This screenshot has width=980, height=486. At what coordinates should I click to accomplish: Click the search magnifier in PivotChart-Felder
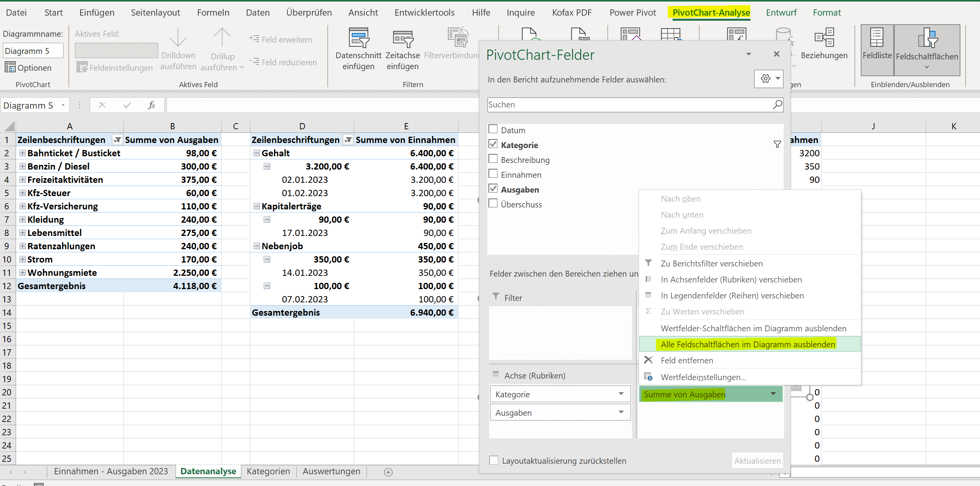pyautogui.click(x=777, y=105)
